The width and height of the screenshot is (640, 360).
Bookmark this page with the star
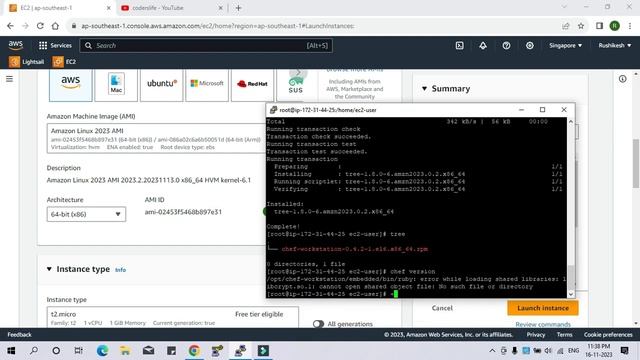(x=581, y=26)
